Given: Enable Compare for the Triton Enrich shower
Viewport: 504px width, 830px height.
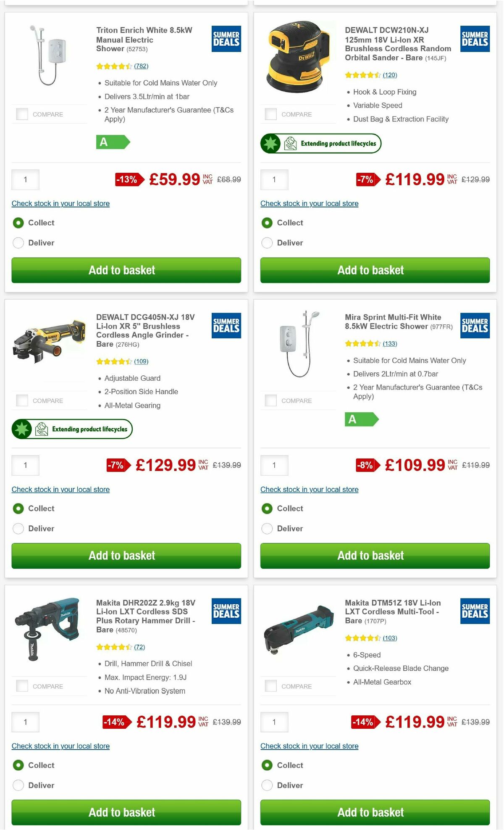Looking at the screenshot, I should click(x=21, y=114).
